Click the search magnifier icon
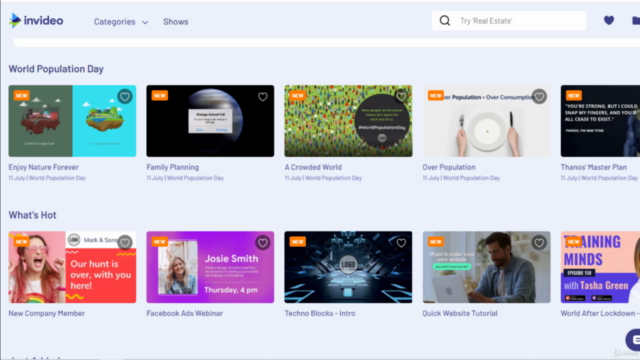Viewport: 640px width, 360px height. click(x=445, y=20)
